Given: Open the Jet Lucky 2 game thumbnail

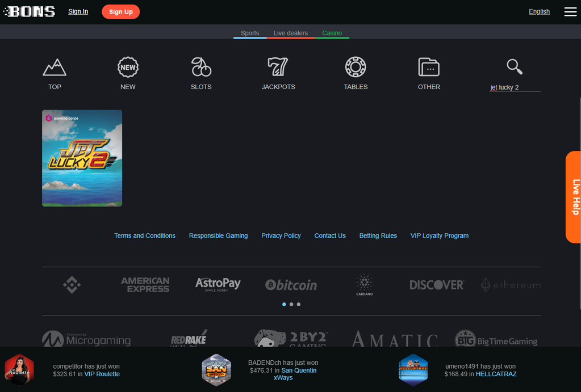Looking at the screenshot, I should coord(82,158).
